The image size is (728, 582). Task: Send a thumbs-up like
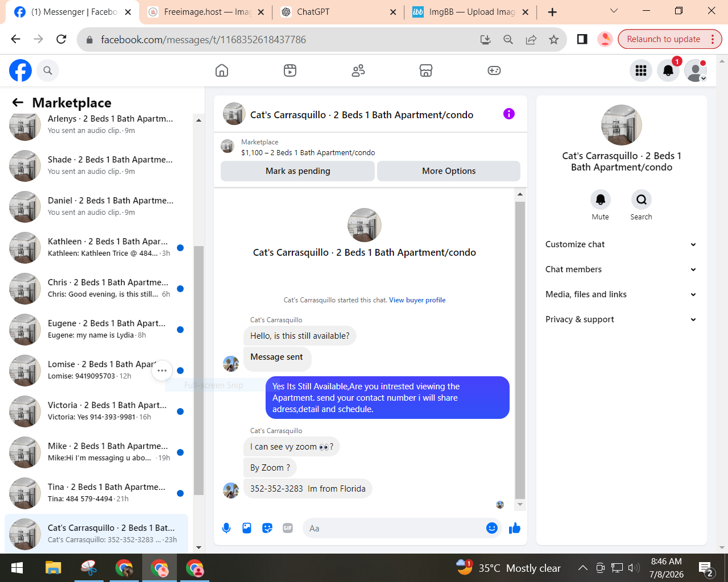pos(515,528)
